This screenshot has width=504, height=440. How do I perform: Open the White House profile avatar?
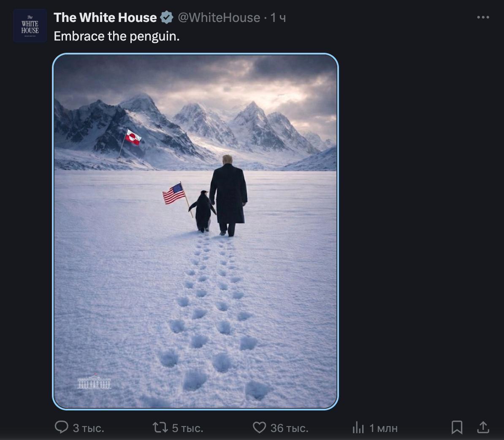pyautogui.click(x=30, y=26)
